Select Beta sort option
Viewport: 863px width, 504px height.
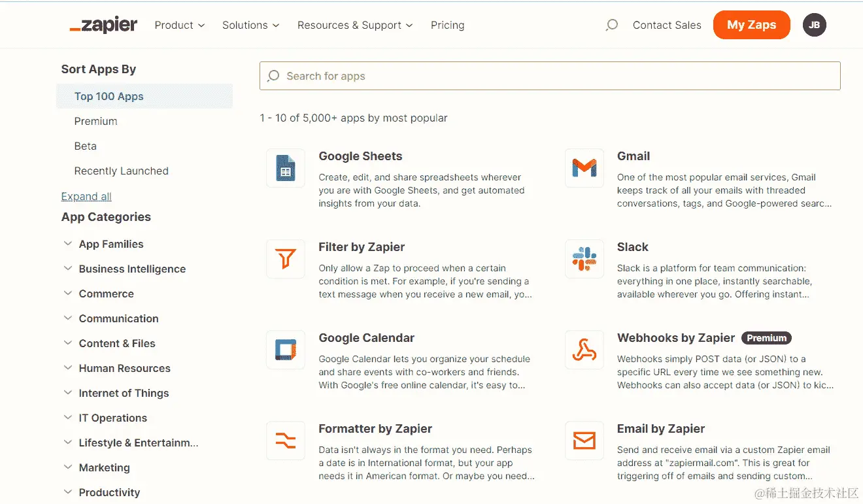point(86,146)
